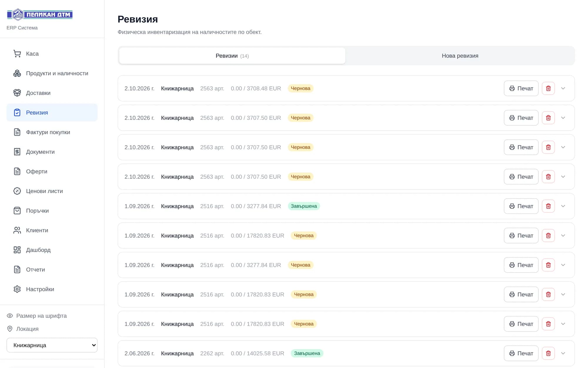Open the Нова ревизия tab

click(460, 56)
